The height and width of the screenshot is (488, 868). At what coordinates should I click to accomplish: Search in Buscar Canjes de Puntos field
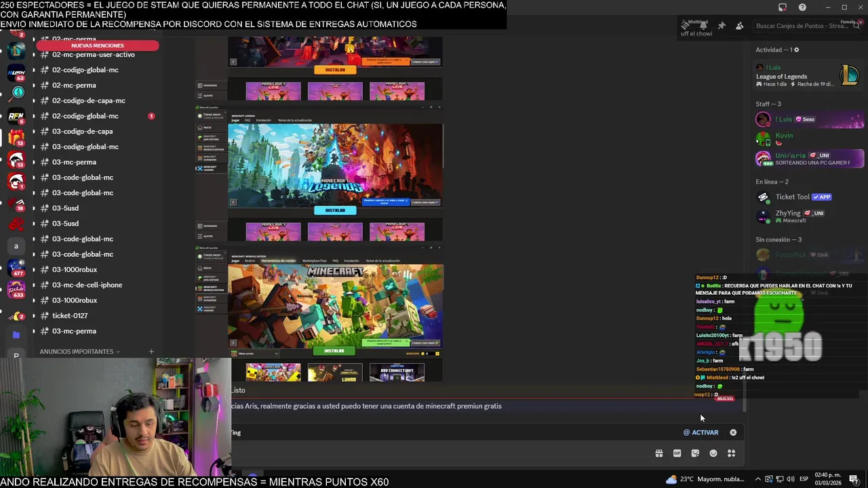click(x=807, y=26)
